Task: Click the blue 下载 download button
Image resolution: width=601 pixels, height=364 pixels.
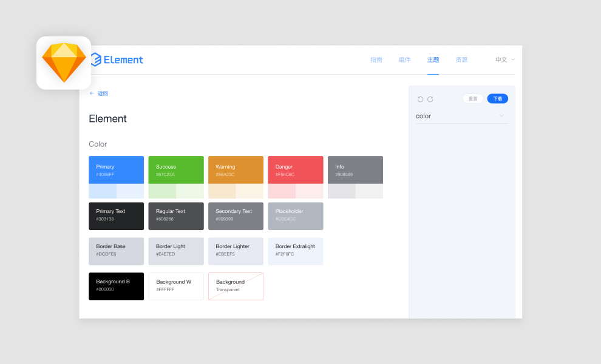Action: [x=498, y=99]
